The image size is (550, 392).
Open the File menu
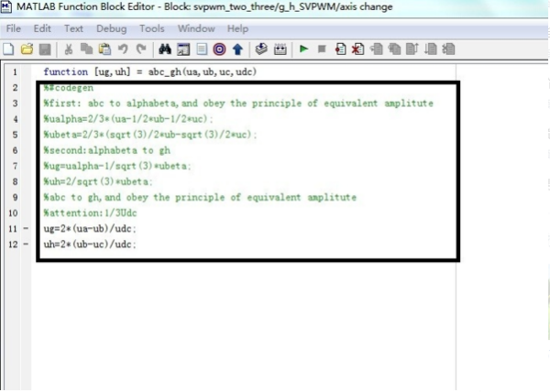coord(14,28)
